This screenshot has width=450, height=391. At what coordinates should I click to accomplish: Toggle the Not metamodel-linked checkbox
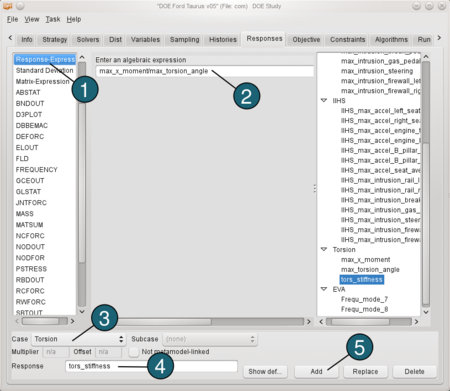click(x=134, y=352)
